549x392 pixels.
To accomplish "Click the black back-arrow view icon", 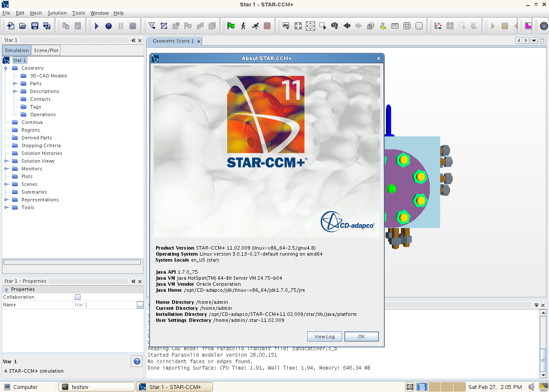I will point(347,26).
